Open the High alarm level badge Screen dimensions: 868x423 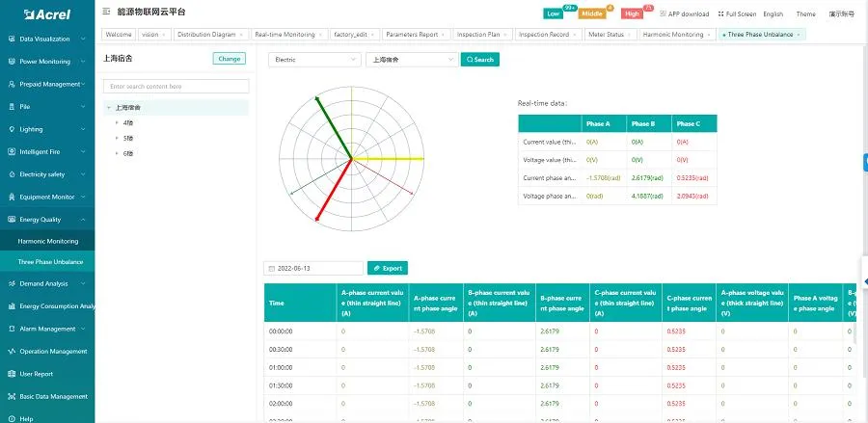click(x=632, y=13)
